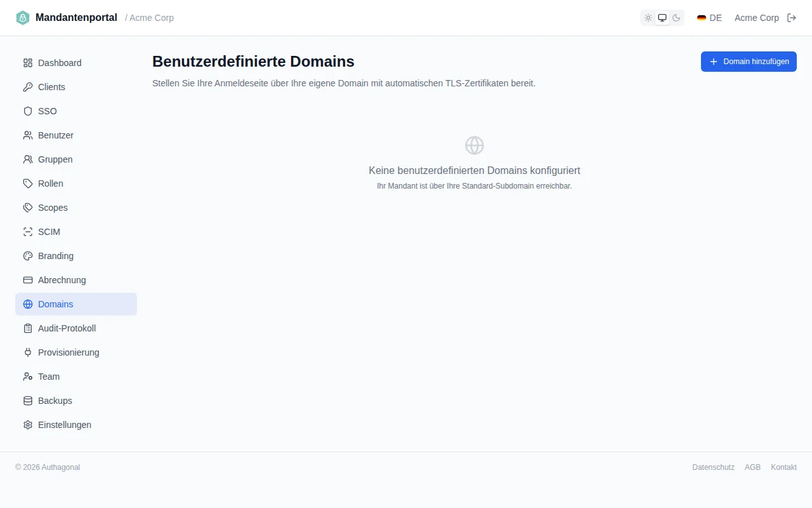Click the shield icon beside SSO
Screen dimensions: 812x508
(x=28, y=111)
